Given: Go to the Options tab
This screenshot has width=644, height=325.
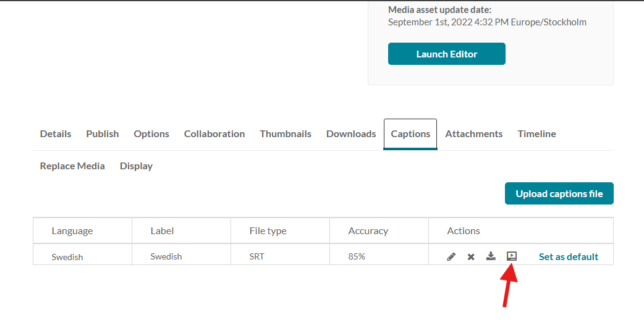Looking at the screenshot, I should [151, 133].
